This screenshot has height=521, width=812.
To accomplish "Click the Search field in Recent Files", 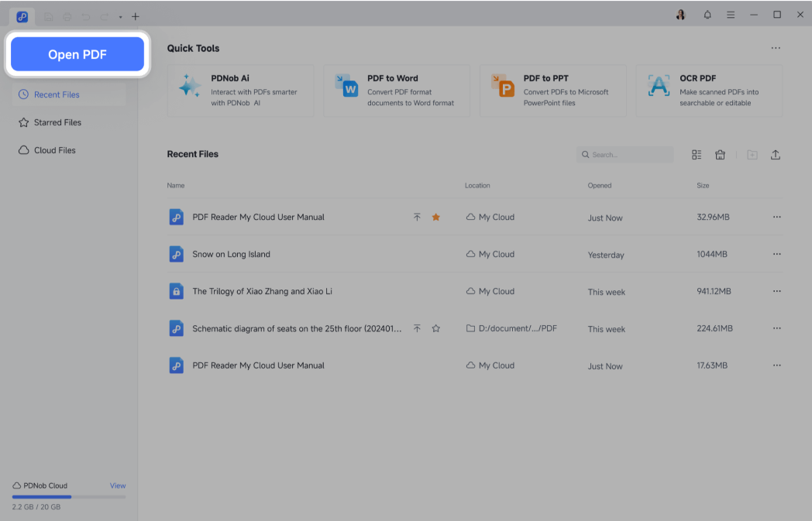I will click(x=624, y=155).
